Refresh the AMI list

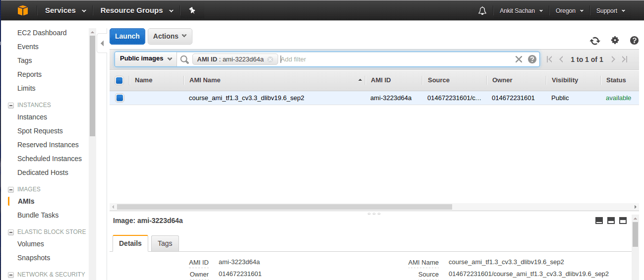pyautogui.click(x=594, y=41)
